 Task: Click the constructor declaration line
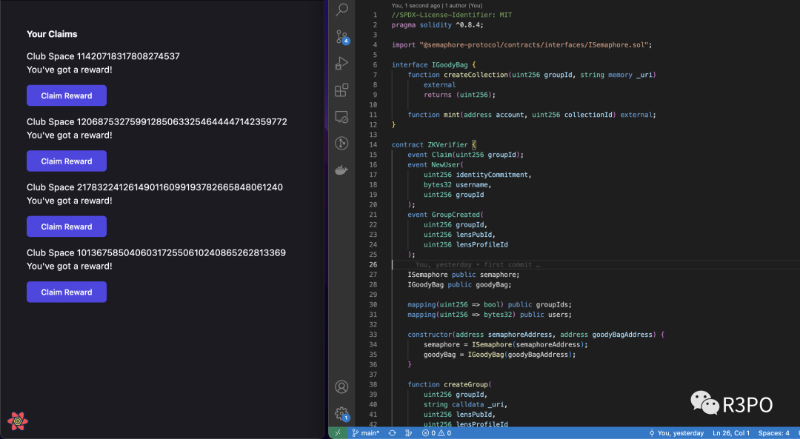coord(536,334)
